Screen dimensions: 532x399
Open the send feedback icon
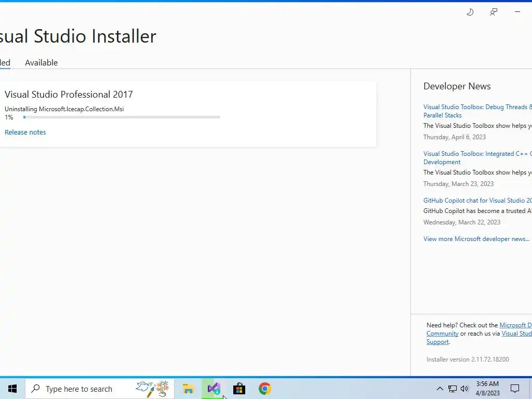pyautogui.click(x=494, y=12)
